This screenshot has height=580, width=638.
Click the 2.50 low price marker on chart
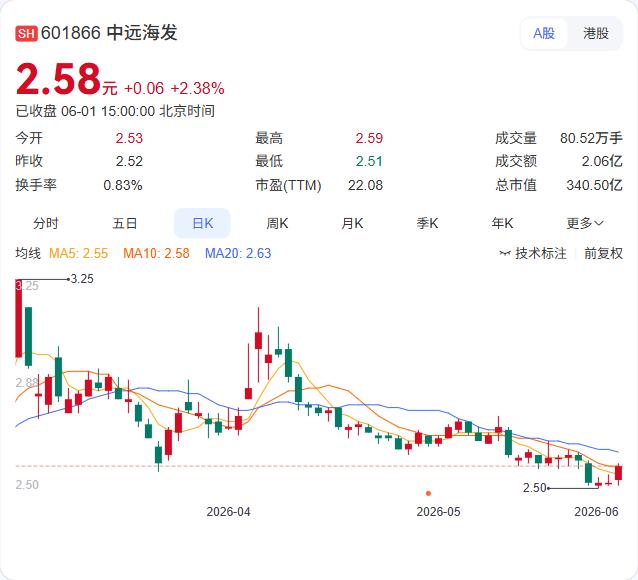coord(534,488)
